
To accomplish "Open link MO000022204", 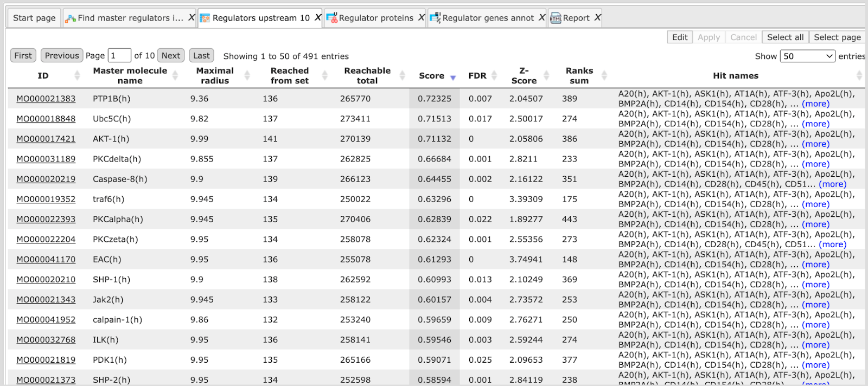I will coord(46,239).
